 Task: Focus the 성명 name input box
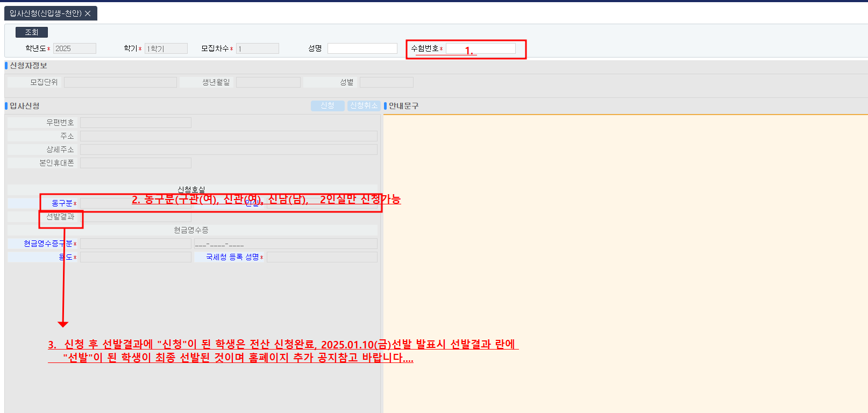point(362,48)
